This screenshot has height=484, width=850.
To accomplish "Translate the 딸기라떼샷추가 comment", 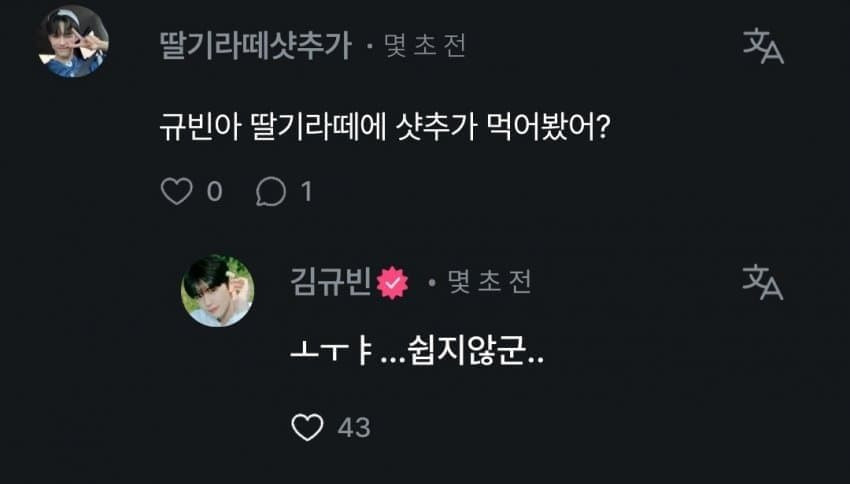I will [763, 47].
